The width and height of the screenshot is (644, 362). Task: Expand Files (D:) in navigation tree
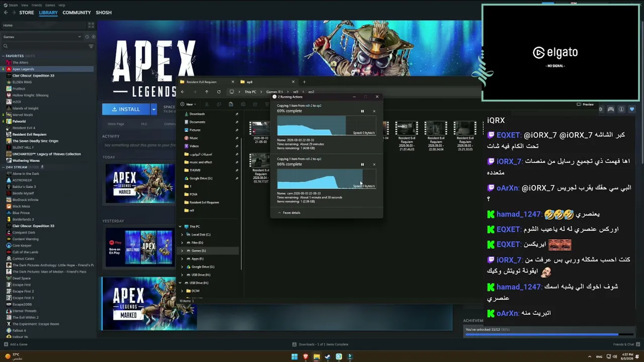(182, 243)
